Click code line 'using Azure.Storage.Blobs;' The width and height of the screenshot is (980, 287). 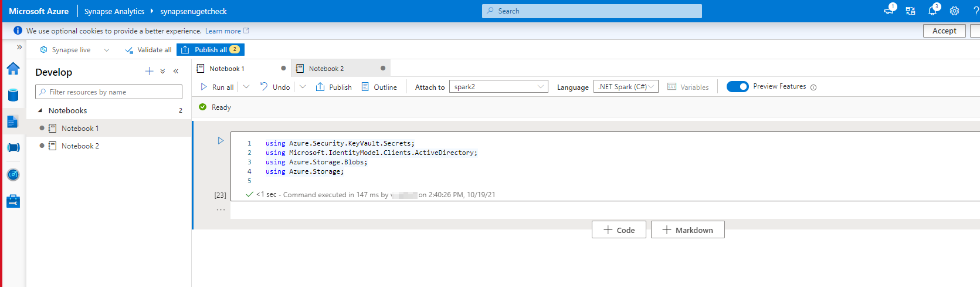tap(316, 162)
